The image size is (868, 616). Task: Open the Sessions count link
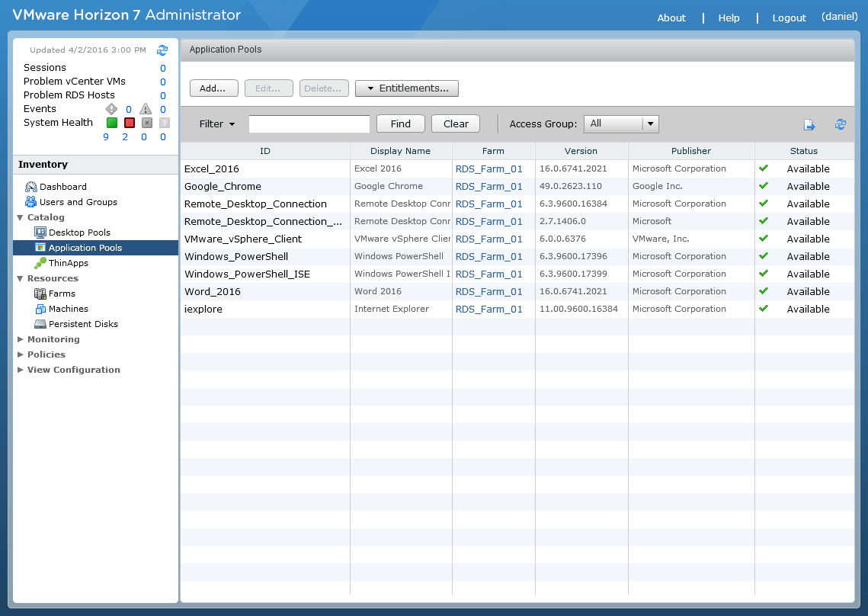click(x=163, y=68)
